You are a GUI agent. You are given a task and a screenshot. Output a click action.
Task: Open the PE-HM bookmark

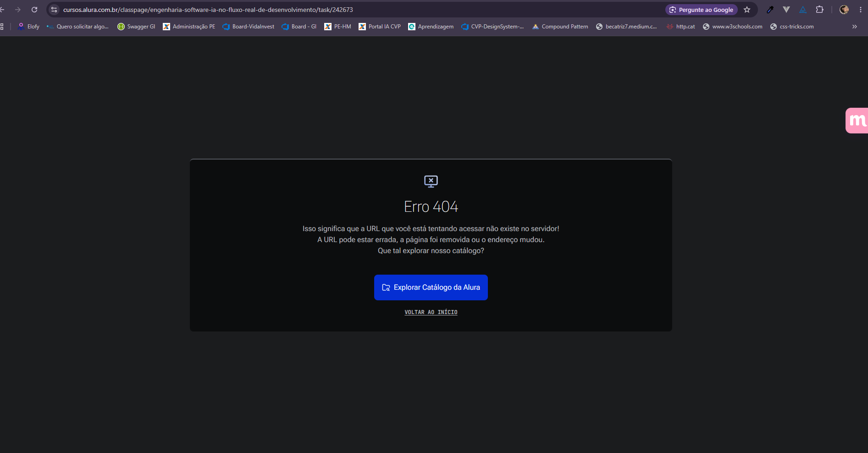coord(337,27)
